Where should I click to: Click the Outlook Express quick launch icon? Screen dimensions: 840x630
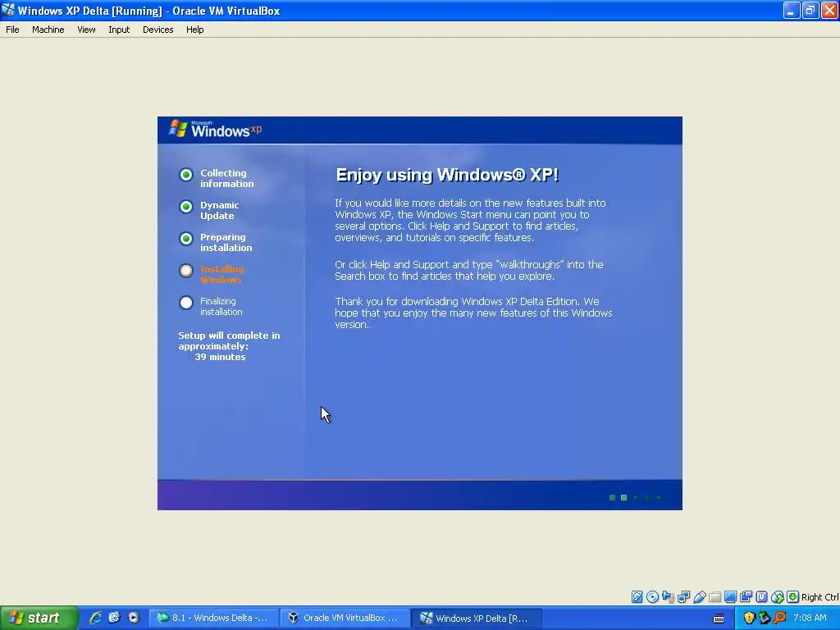tap(114, 618)
